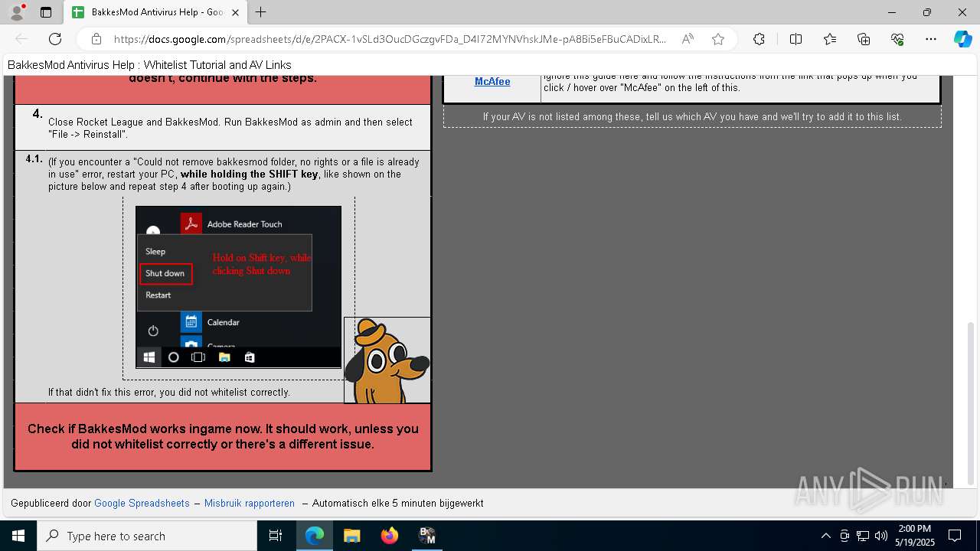Open the Edge profile icon

point(17,12)
